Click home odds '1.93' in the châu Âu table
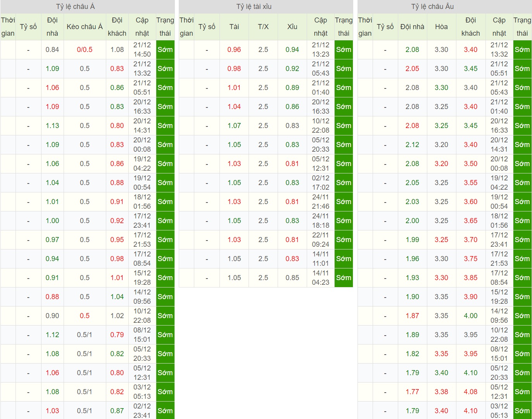This screenshot has height=419, width=532. (412, 278)
